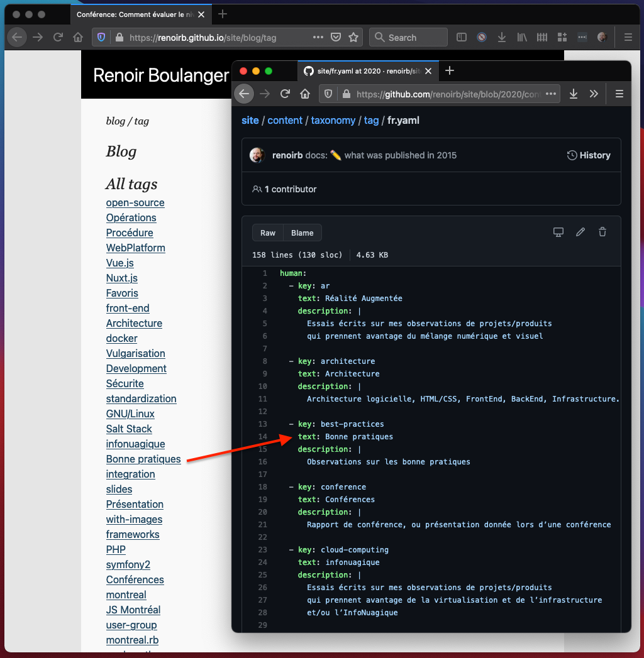Image resolution: width=644 pixels, height=658 pixels.
Task: Toggle reader sidebar icon in back window toolbar
Action: point(462,37)
